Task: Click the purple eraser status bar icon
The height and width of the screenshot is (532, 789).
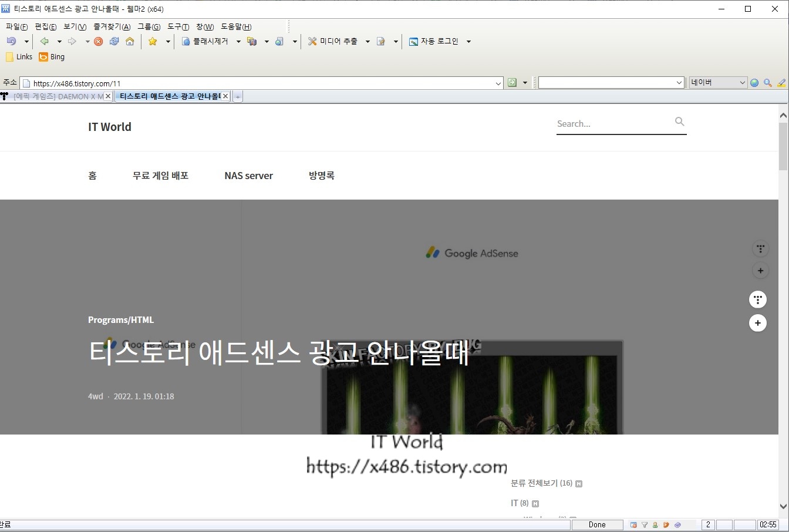Action: point(677,525)
